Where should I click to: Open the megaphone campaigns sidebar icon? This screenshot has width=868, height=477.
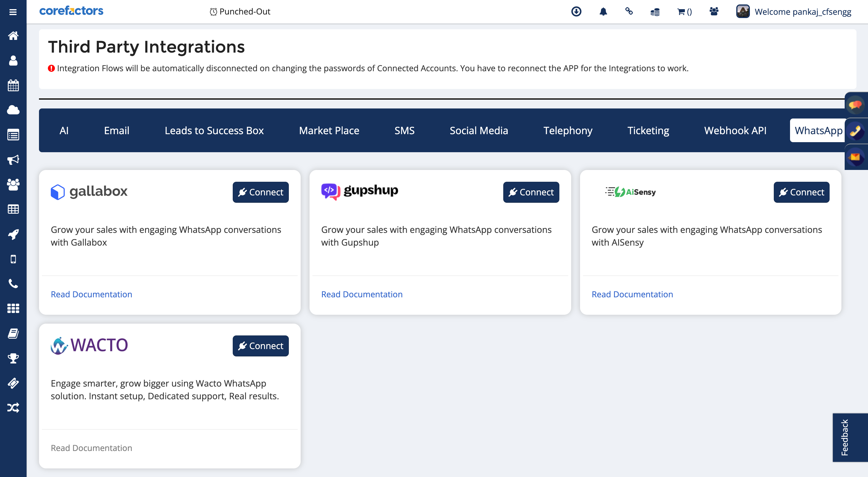coord(13,160)
